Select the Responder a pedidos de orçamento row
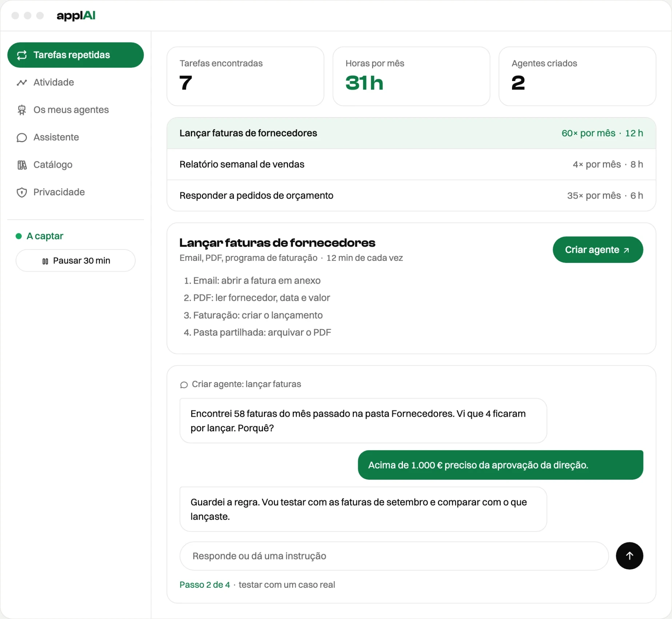Screen dimensions: 672x619 tap(411, 196)
